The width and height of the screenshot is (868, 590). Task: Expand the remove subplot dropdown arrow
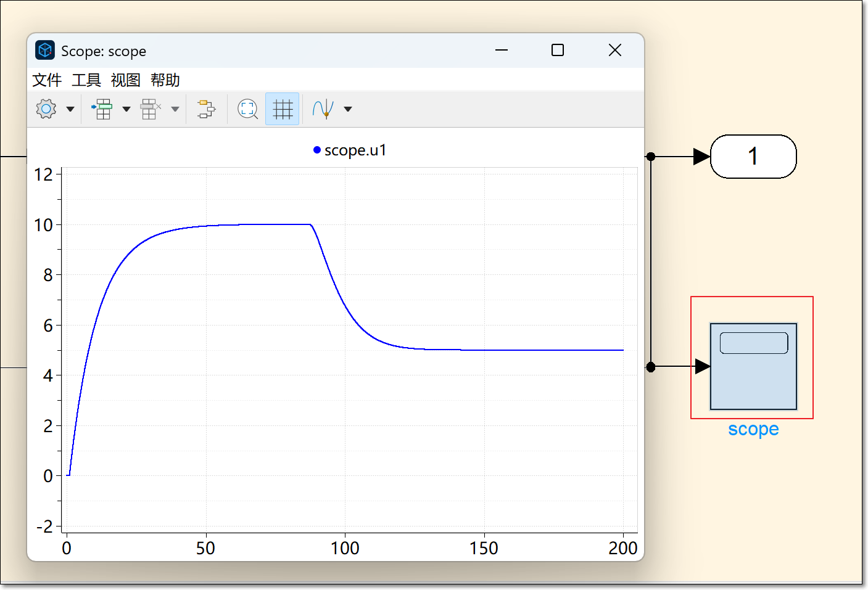[x=175, y=109]
